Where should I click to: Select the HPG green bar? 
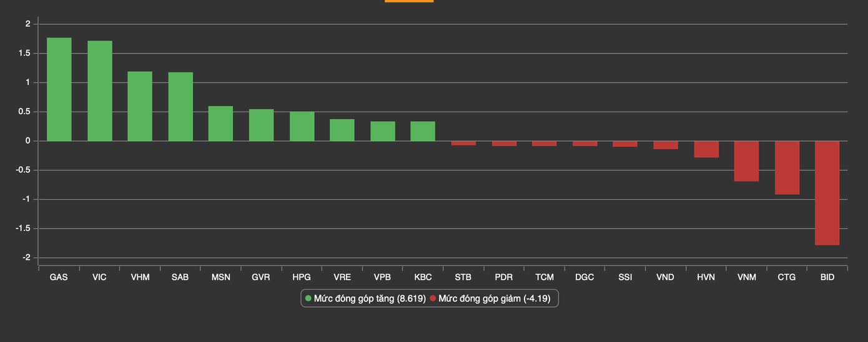tap(302, 127)
